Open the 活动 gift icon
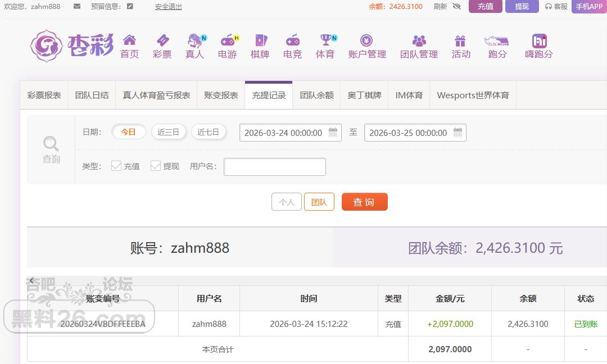Screen dimensions: 607x364 point(460,40)
